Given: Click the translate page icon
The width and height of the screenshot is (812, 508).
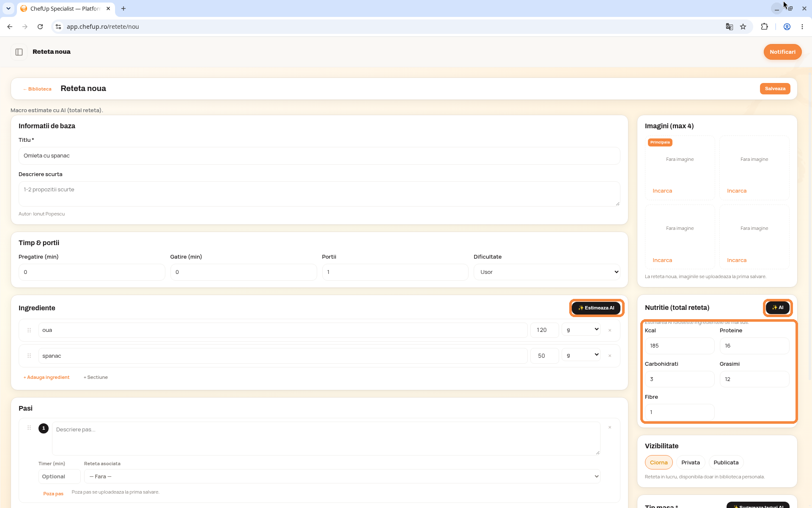Looking at the screenshot, I should tap(729, 27).
